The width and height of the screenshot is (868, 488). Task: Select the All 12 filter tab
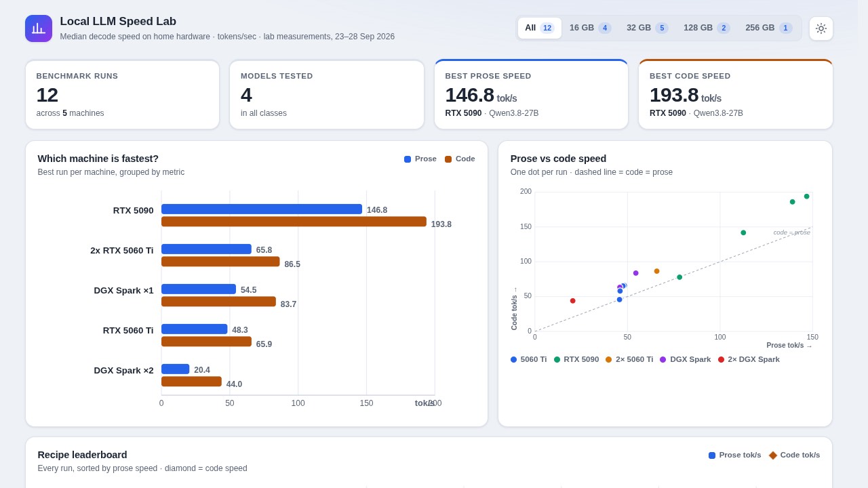[539, 28]
